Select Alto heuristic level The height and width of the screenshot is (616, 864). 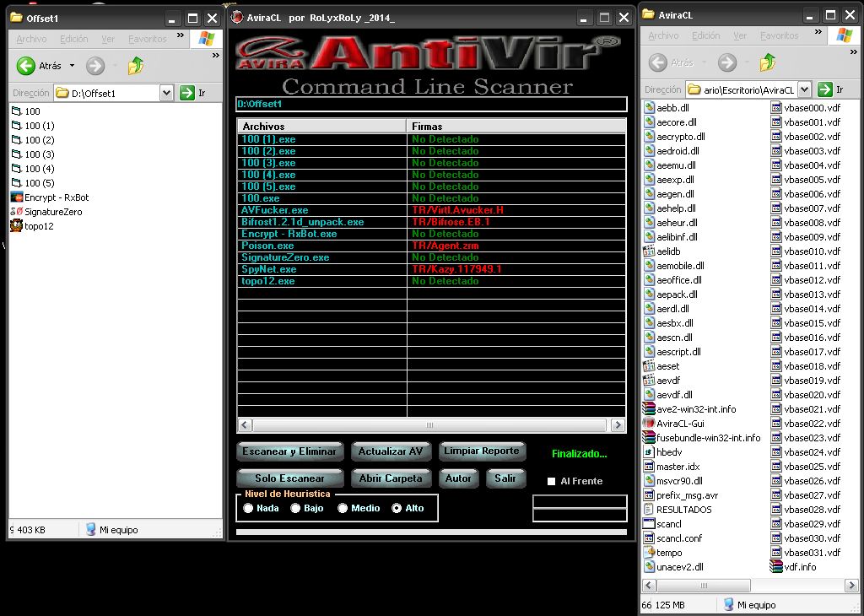tap(397, 508)
